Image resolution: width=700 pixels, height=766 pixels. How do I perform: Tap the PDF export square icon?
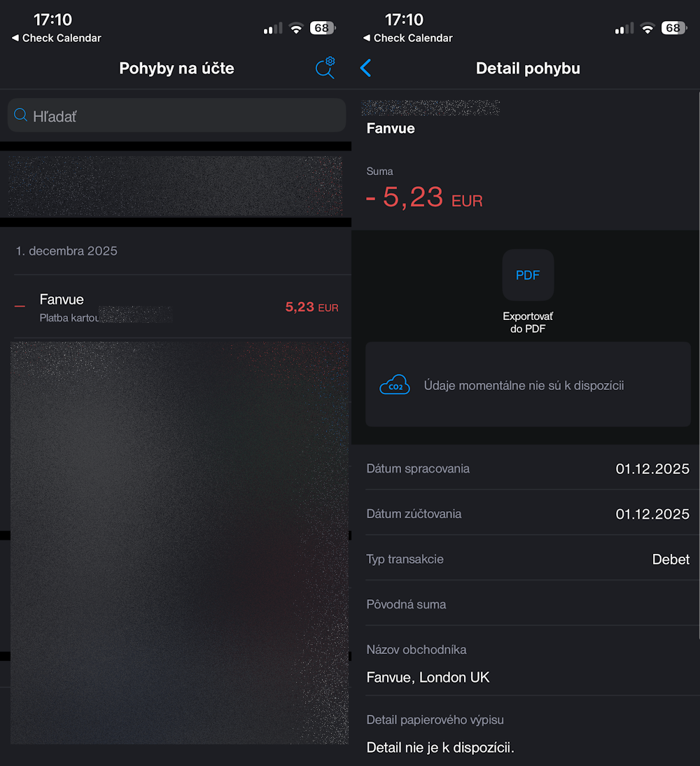point(528,274)
